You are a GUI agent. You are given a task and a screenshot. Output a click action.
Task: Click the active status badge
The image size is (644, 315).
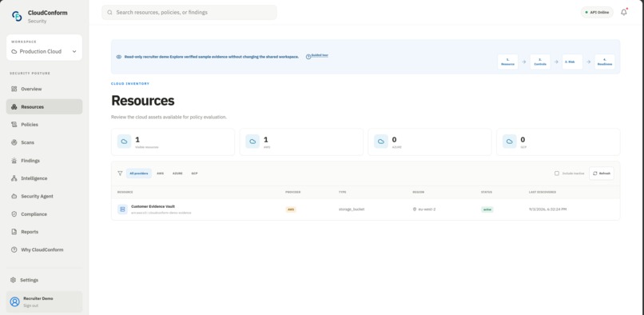pos(487,209)
